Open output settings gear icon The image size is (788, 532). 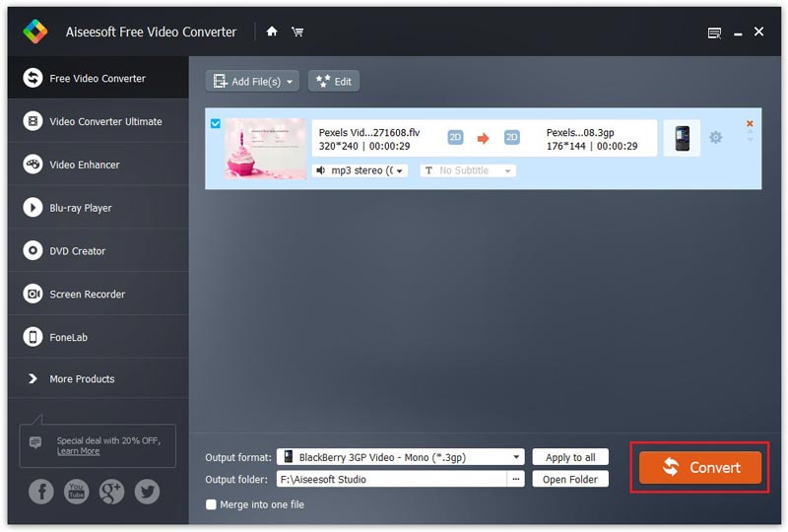(x=716, y=138)
